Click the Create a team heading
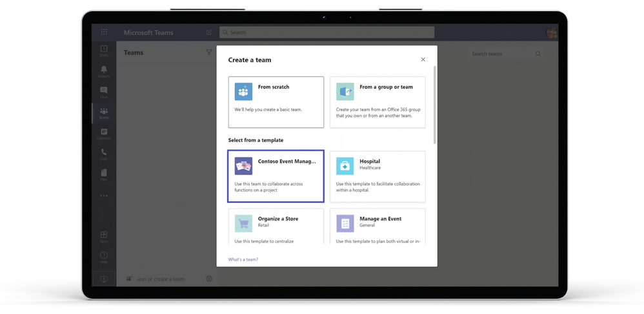 [250, 60]
